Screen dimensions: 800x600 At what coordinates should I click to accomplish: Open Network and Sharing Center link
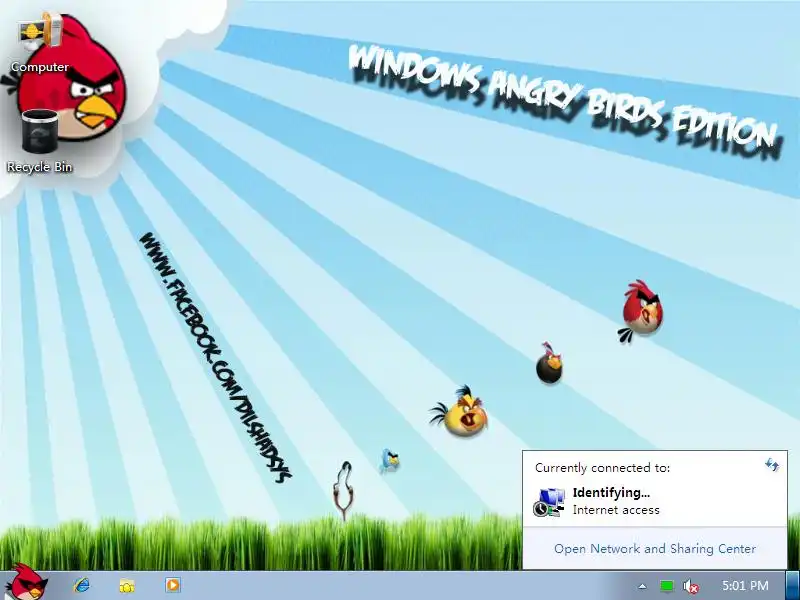tap(655, 548)
